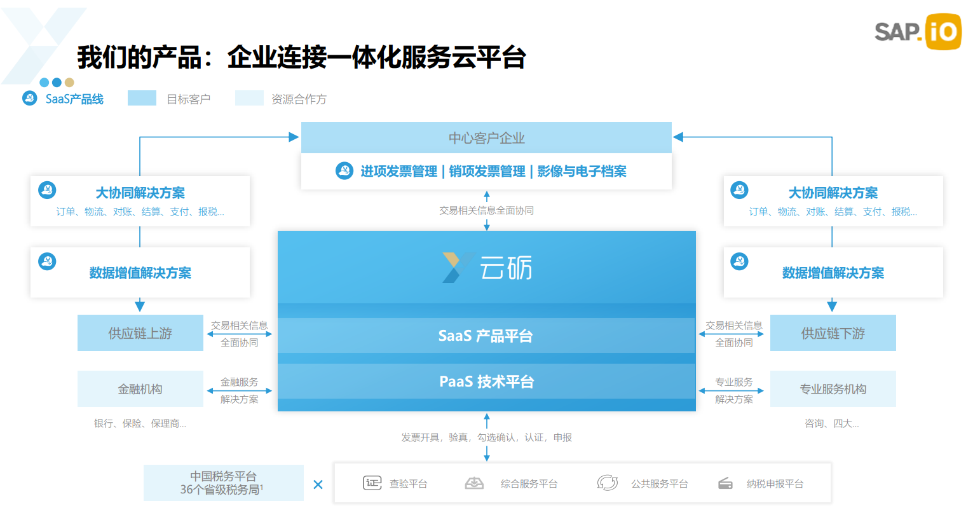Click the 公共服务平台 text label
This screenshot has height=508, width=980.
click(x=660, y=484)
